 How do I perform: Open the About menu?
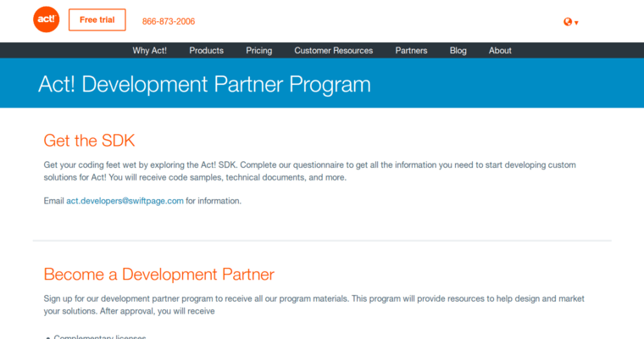(x=500, y=51)
